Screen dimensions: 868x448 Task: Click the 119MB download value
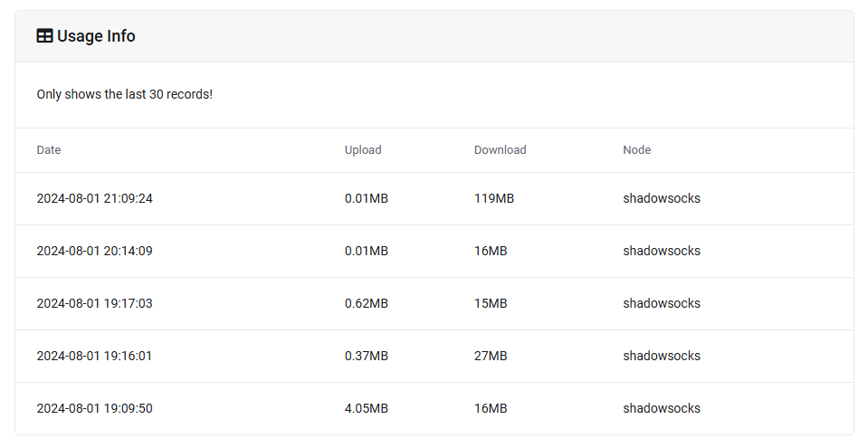[x=493, y=198]
